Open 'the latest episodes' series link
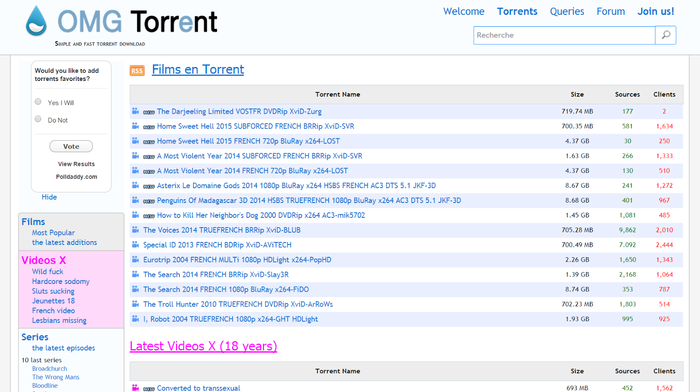700x392 pixels. click(x=63, y=348)
